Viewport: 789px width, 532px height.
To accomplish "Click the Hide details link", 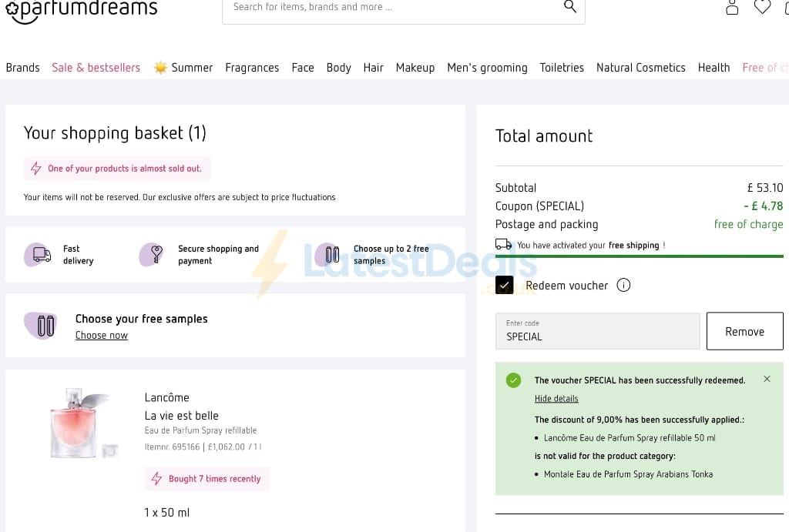I will tap(556, 398).
